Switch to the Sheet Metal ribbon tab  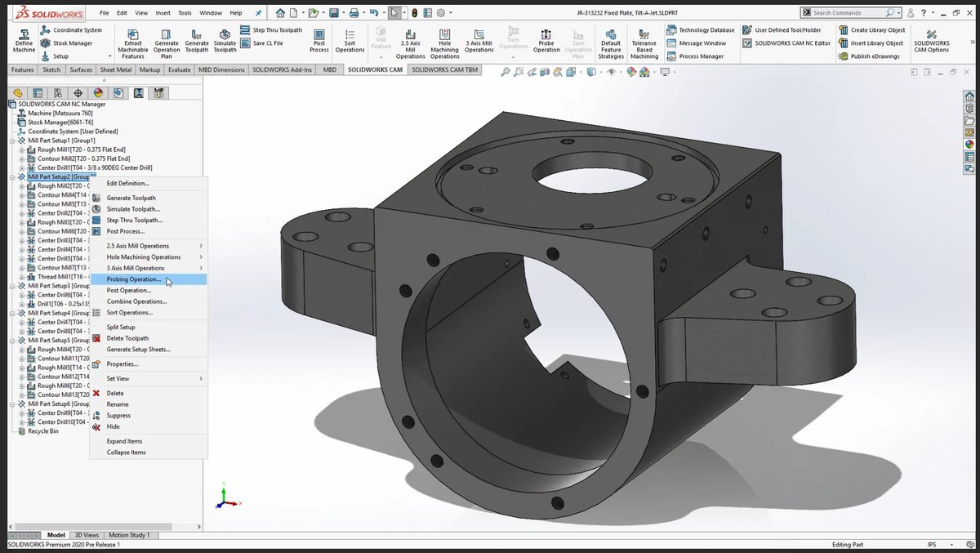[116, 70]
